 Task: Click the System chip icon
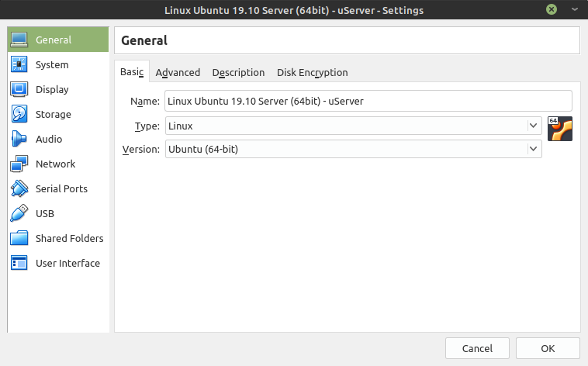19,64
